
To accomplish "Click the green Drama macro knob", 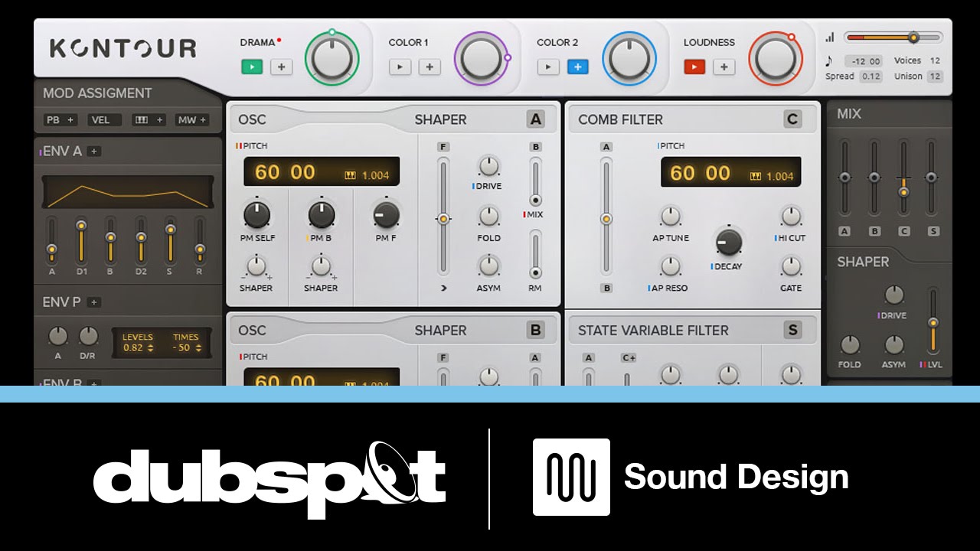I will coord(332,58).
